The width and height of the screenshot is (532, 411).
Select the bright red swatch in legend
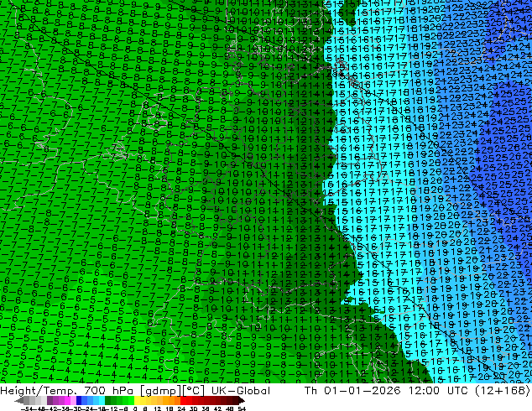tap(183, 401)
